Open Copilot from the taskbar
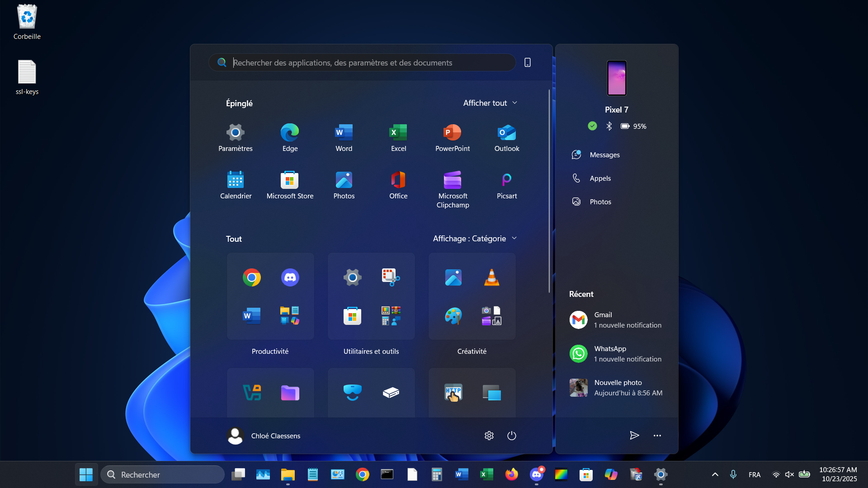Image resolution: width=868 pixels, height=488 pixels. coord(611,474)
